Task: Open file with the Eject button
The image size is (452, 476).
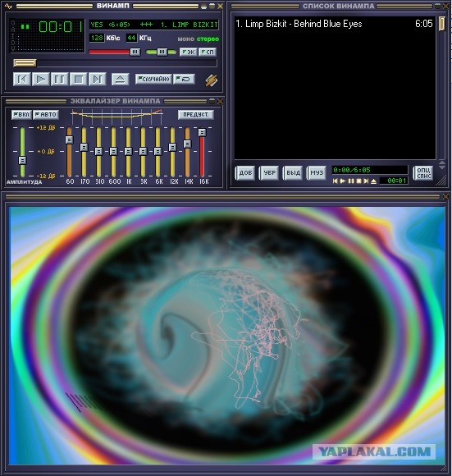Action: tap(120, 80)
